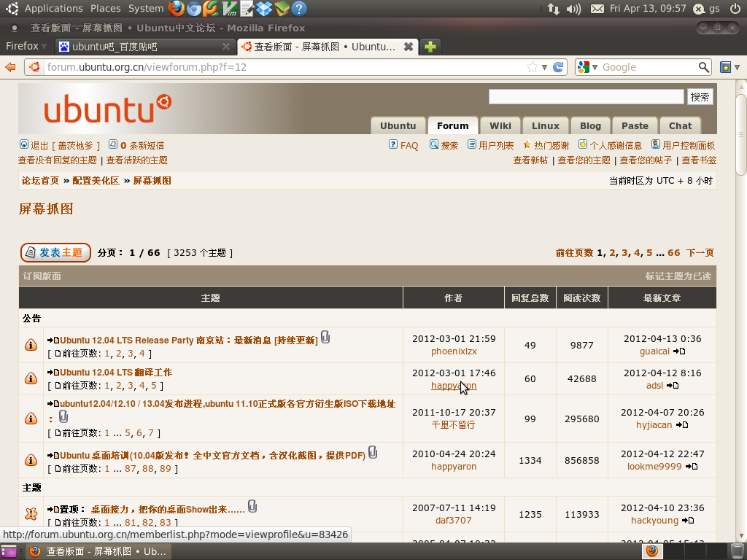Click the forum search input field
This screenshot has height=560, width=747.
tap(586, 97)
